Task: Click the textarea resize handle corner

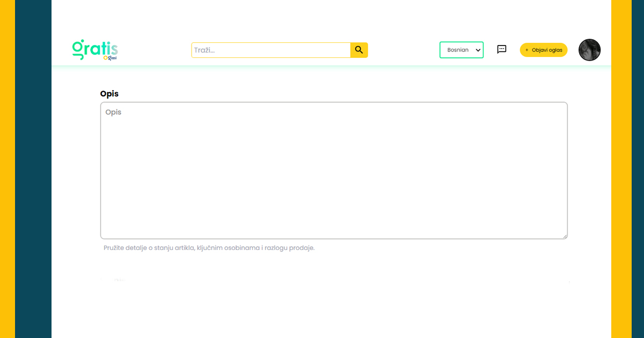Action: (565, 236)
